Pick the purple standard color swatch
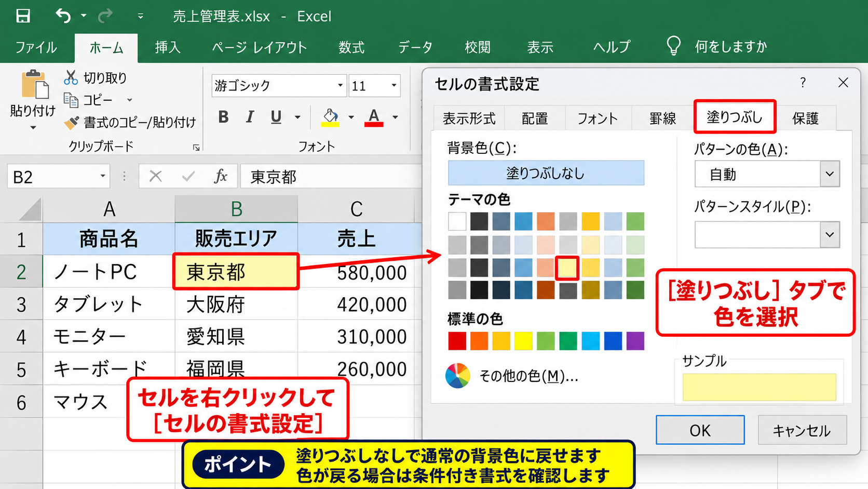 pos(635,341)
